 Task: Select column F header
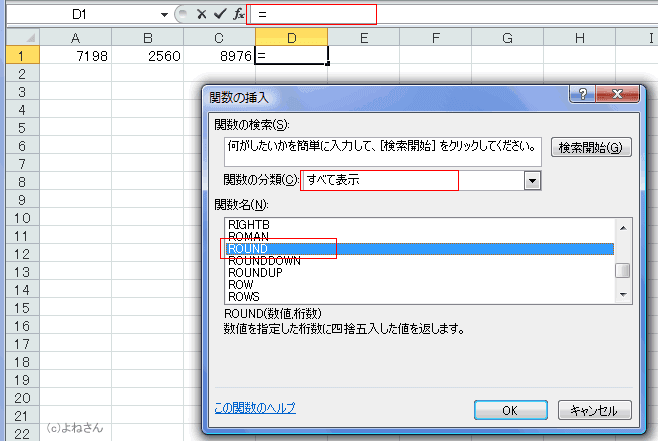(436, 38)
